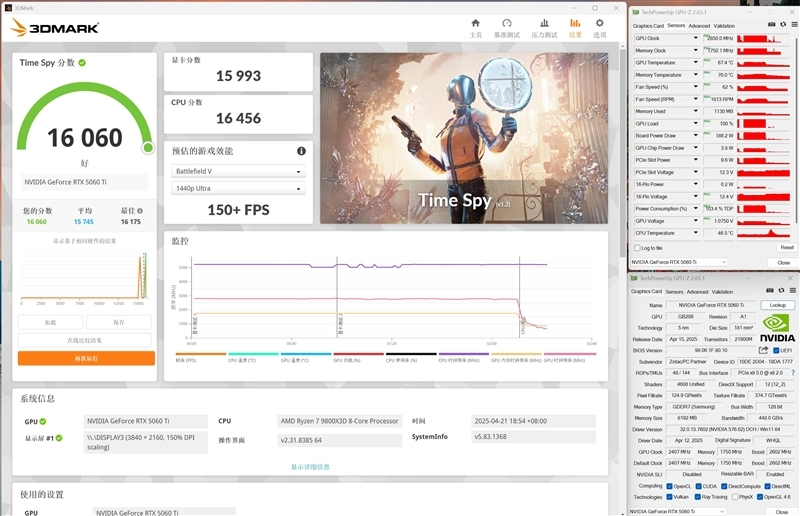Open GPU selector dropdown in Sensors GPU-Z window
800x516 pixels.
pos(679,262)
